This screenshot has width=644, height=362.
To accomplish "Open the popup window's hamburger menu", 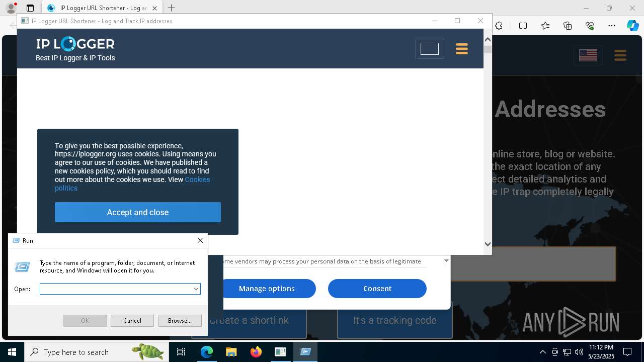I will 461,49.
